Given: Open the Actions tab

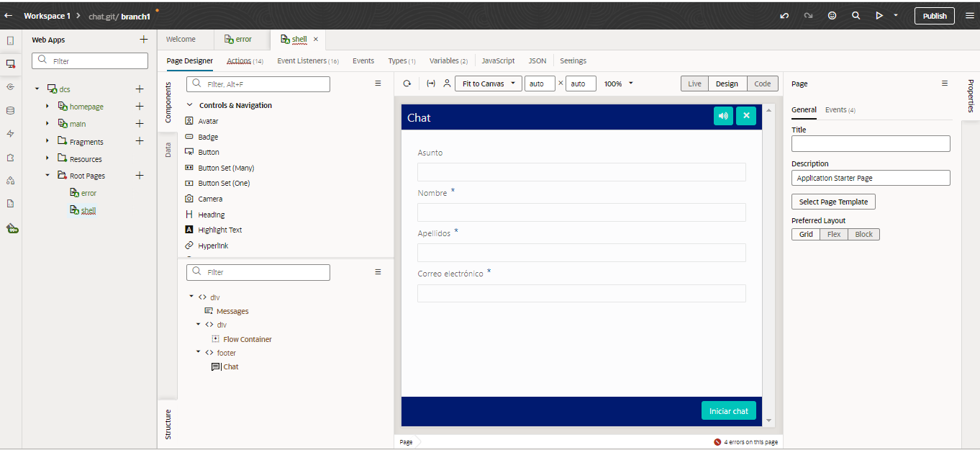Looking at the screenshot, I should point(245,61).
